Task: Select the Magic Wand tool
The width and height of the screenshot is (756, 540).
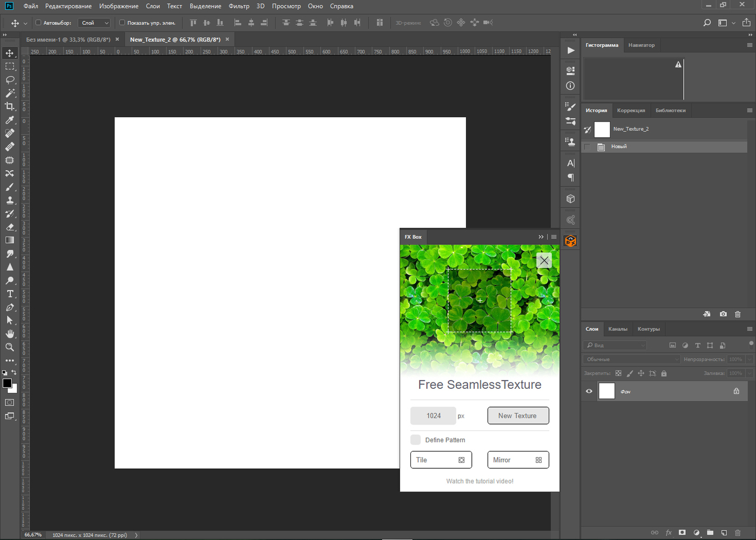Action: [10, 93]
